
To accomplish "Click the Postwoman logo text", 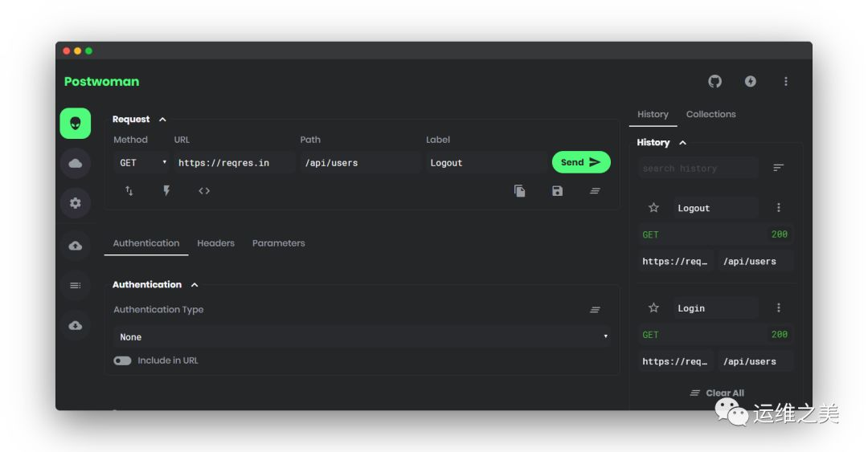I will pos(101,81).
